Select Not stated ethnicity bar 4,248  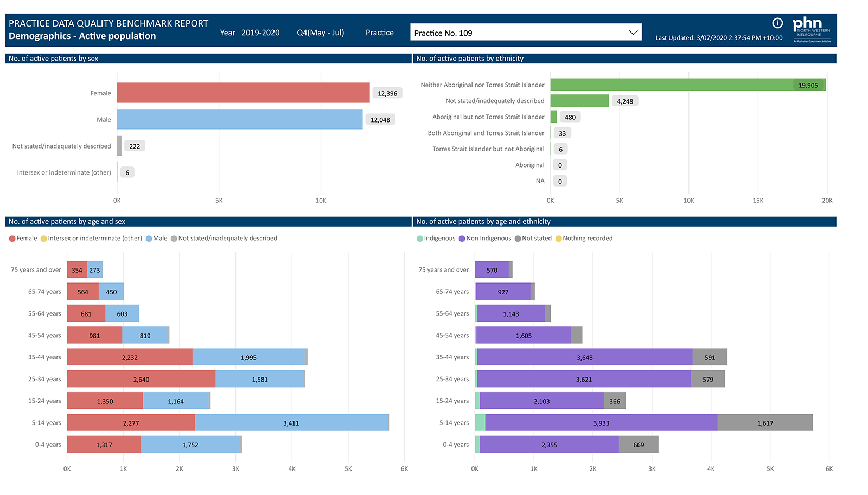pyautogui.click(x=579, y=101)
